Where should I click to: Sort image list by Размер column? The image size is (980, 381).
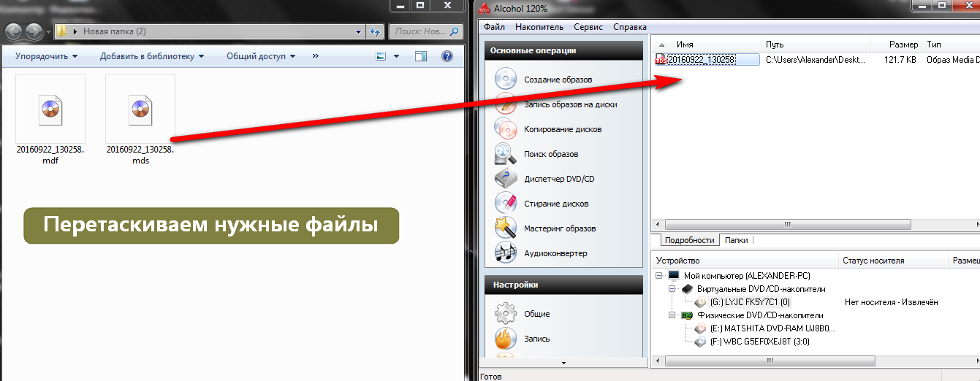[x=895, y=45]
